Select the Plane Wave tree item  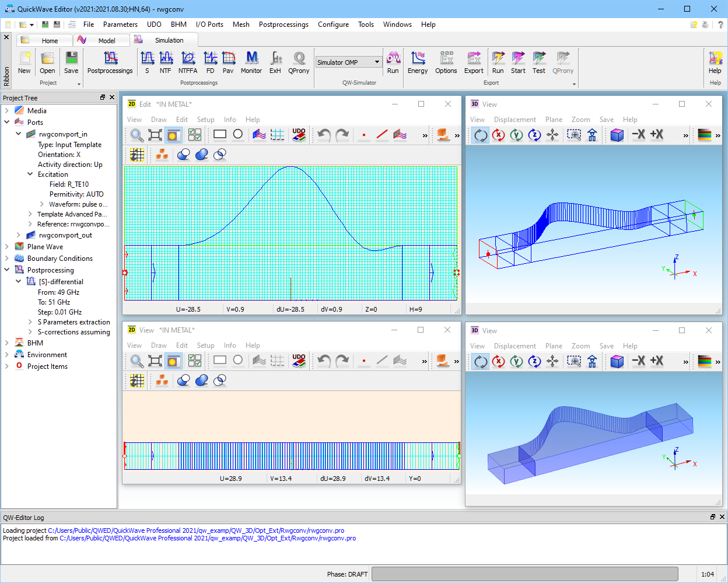coord(45,247)
